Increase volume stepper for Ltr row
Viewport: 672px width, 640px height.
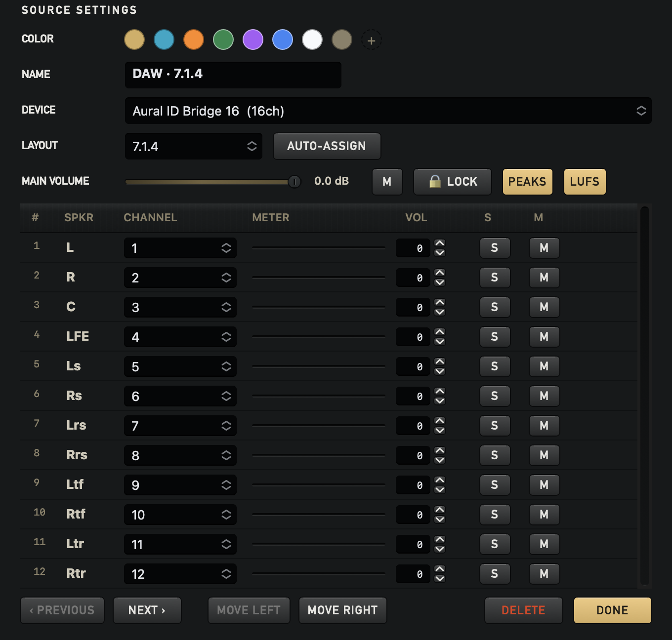[x=440, y=539]
